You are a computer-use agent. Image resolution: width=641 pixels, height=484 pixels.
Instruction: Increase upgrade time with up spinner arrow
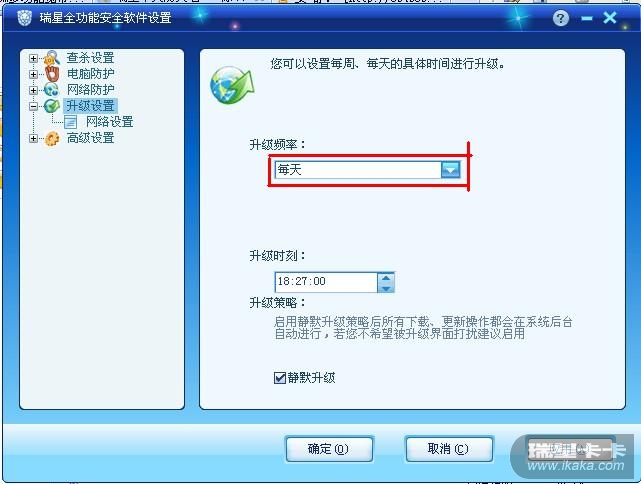386,278
